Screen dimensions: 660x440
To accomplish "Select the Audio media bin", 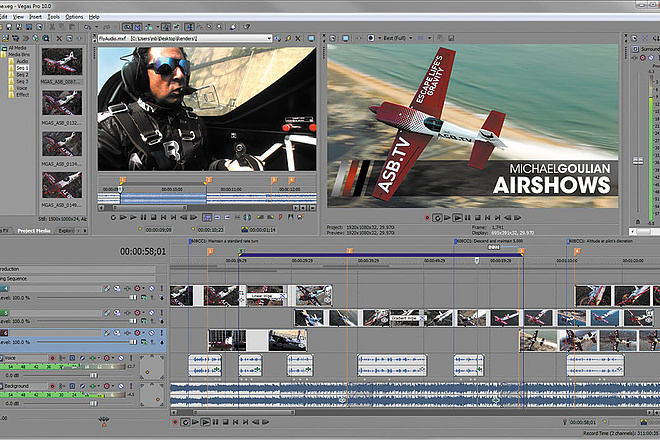I will [x=22, y=61].
